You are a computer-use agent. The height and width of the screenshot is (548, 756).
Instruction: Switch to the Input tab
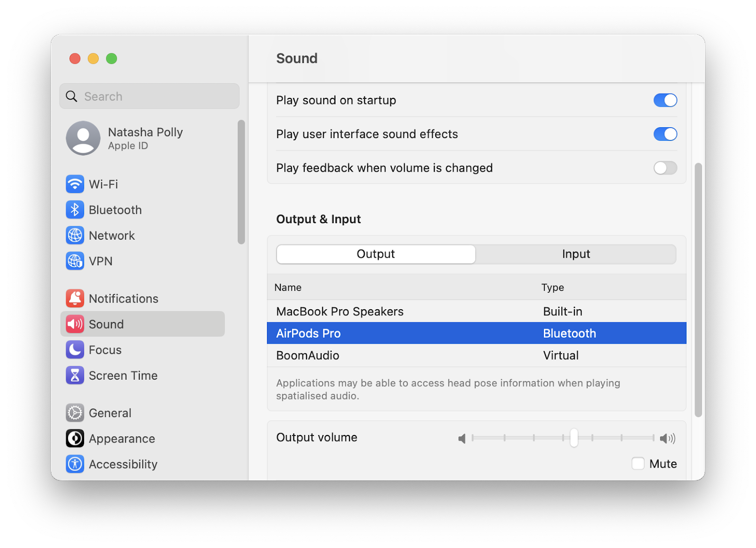[x=576, y=254]
